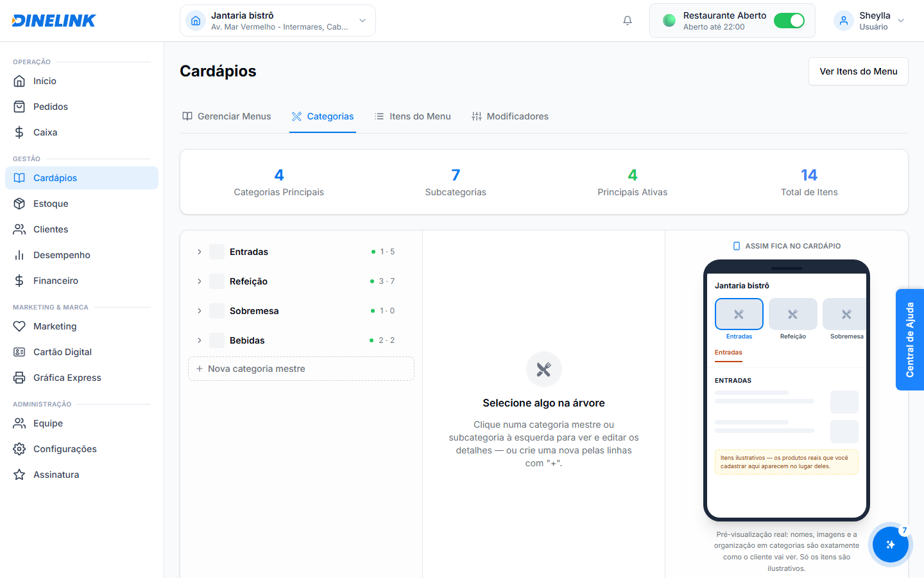The image size is (924, 578).
Task: Open Pedidos in the sidebar
Action: click(81, 107)
